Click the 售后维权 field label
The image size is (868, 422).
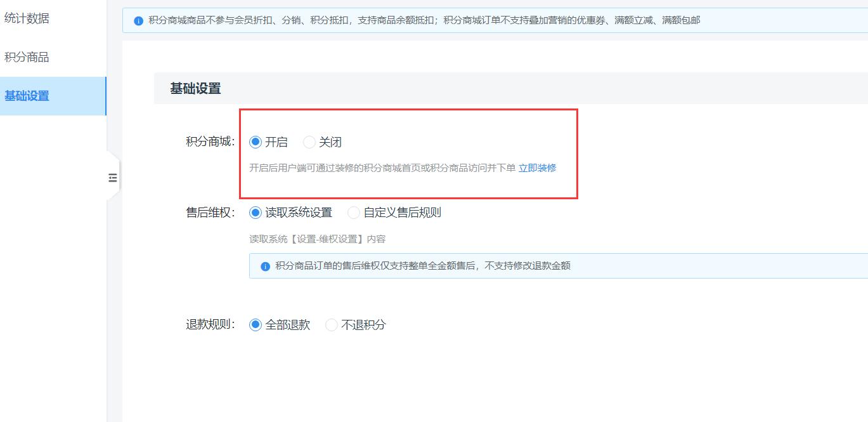210,213
